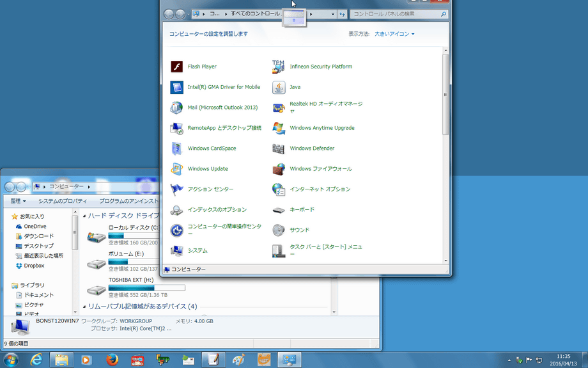
Task: Switch to the Control Panel taskbar button
Action: [289, 360]
